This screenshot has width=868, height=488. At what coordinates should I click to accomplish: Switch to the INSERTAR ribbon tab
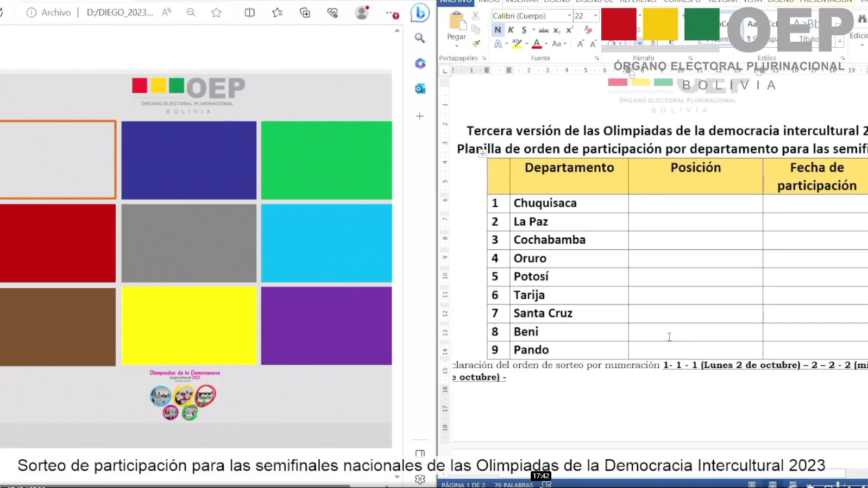tap(521, 2)
